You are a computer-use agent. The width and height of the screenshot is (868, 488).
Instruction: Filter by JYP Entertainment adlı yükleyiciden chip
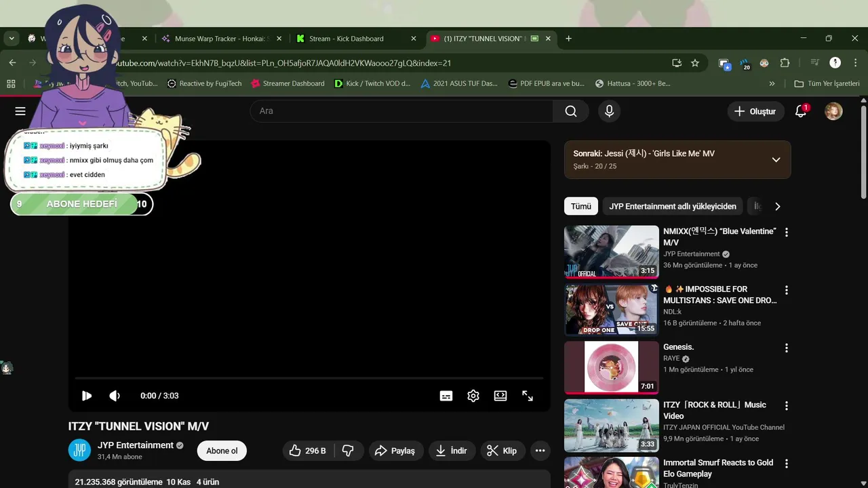tap(673, 206)
